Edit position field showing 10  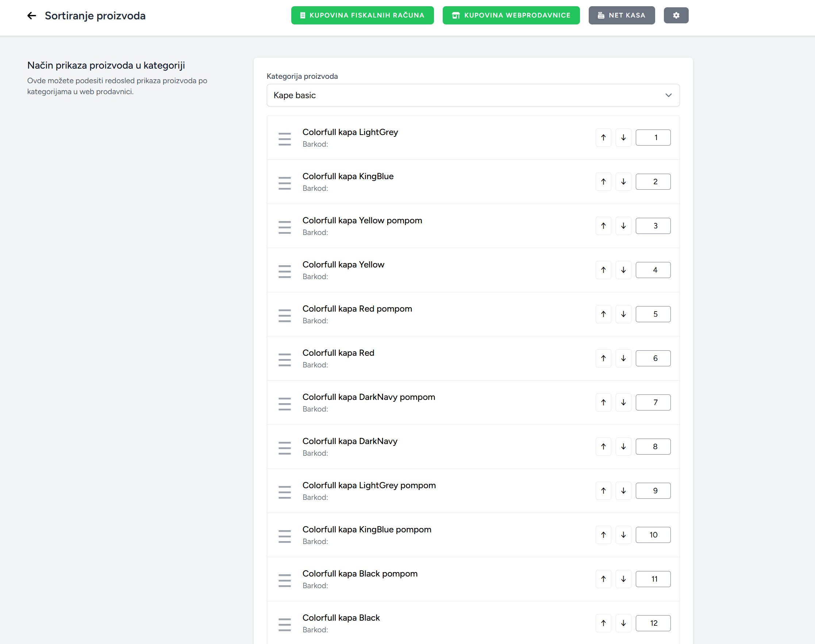click(x=653, y=535)
